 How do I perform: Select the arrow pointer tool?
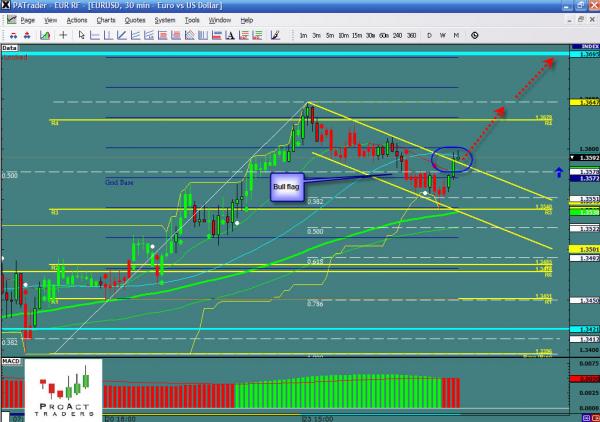click(81, 36)
